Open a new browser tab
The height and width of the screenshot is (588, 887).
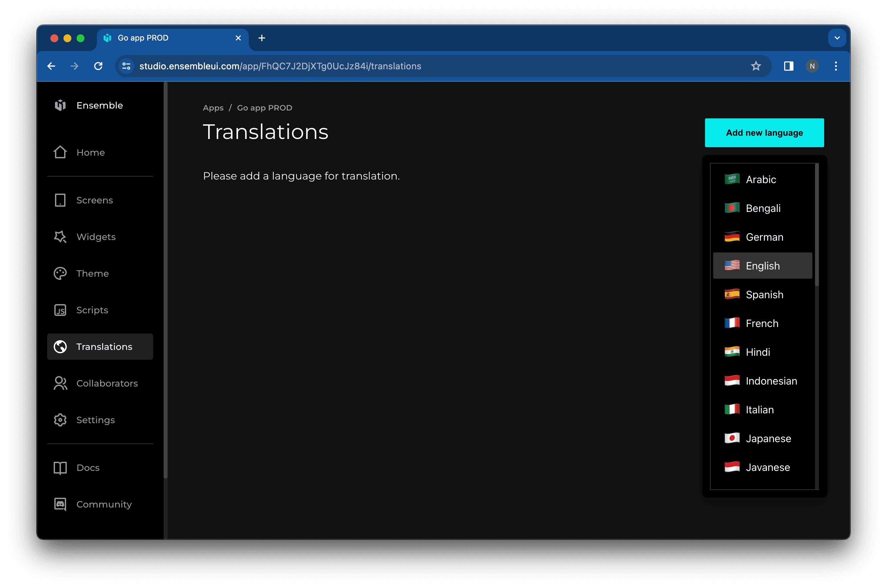click(x=262, y=38)
